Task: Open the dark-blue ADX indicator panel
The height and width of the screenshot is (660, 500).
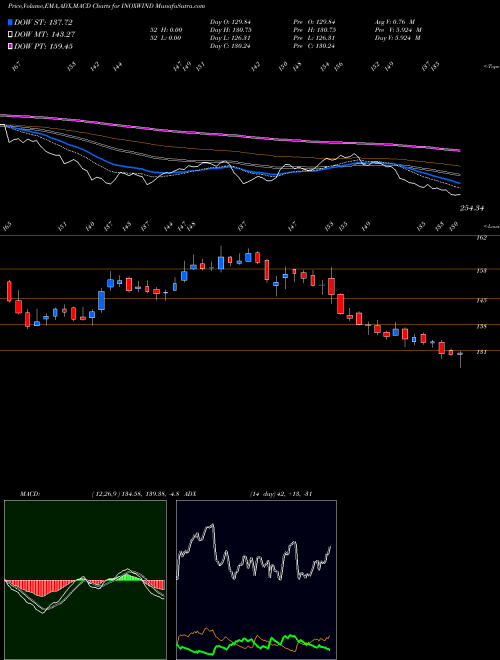Action: click(256, 580)
